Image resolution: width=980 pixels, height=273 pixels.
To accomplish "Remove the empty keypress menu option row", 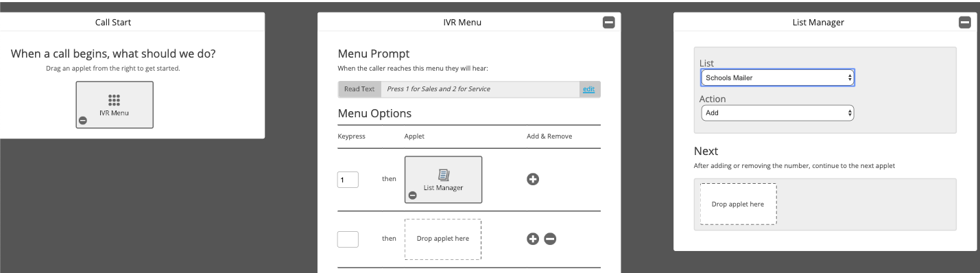I will pyautogui.click(x=550, y=239).
